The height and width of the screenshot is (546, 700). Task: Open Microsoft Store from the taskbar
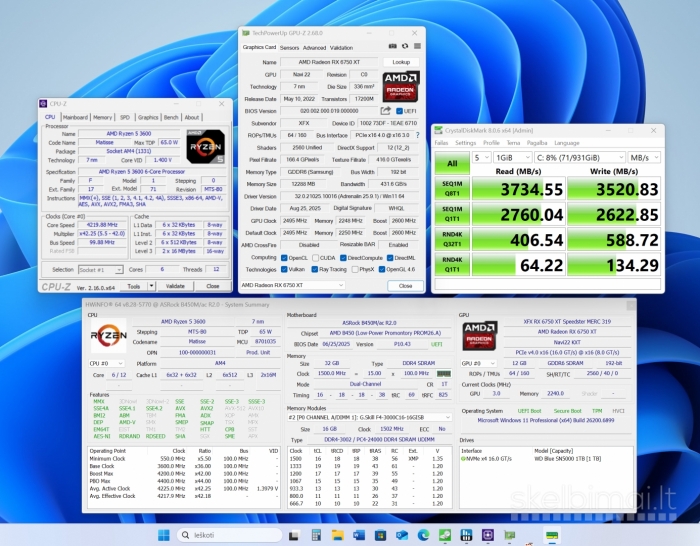(380, 535)
